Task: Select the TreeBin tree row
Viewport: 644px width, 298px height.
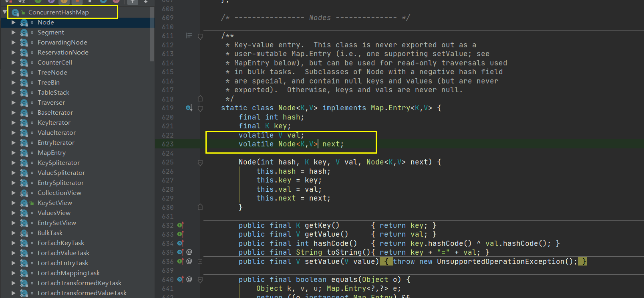Action: click(x=48, y=83)
